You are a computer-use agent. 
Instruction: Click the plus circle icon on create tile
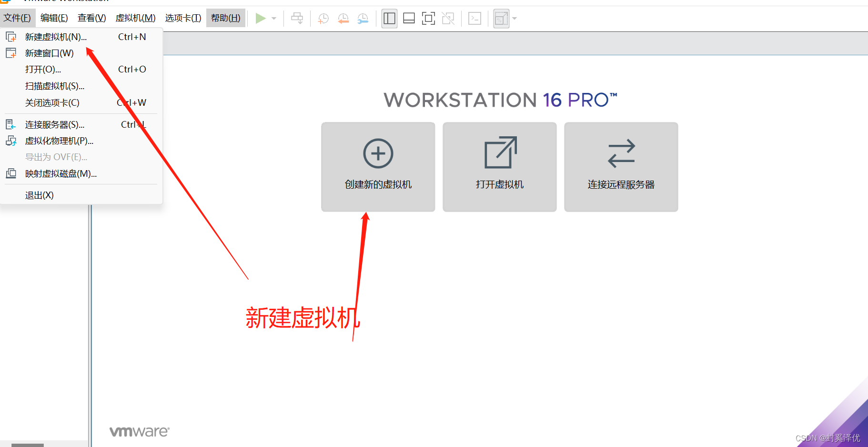coord(378,153)
